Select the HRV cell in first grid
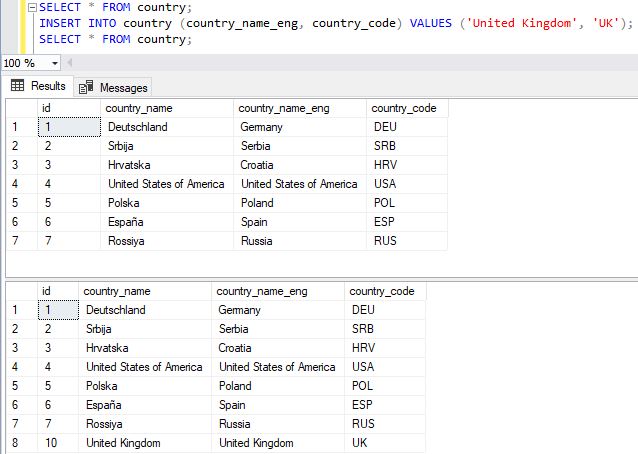This screenshot has width=638, height=454. [x=386, y=165]
